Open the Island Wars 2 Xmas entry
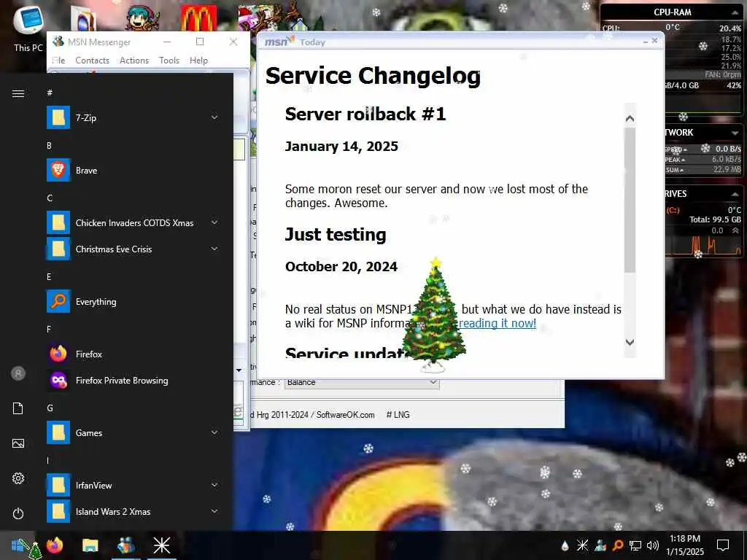 133,511
